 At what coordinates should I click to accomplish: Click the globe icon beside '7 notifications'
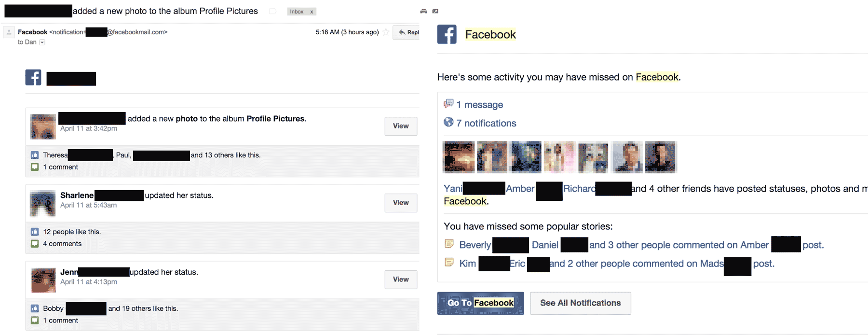click(x=448, y=122)
